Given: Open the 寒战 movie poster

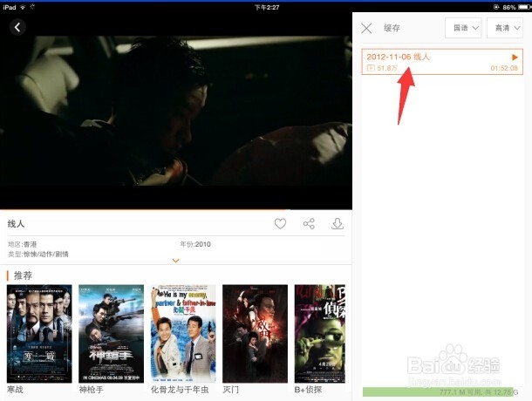Looking at the screenshot, I should pyautogui.click(x=39, y=334).
